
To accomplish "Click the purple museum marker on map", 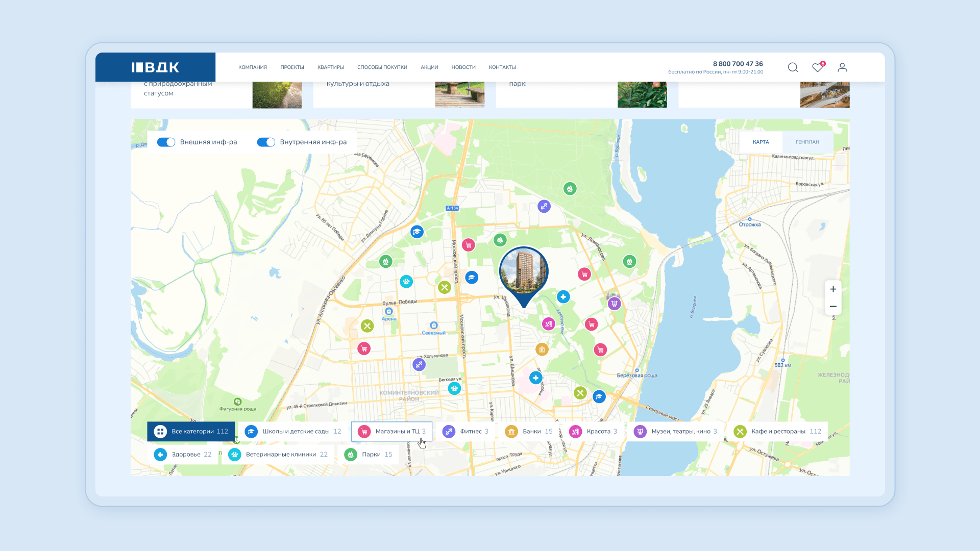I will (615, 304).
